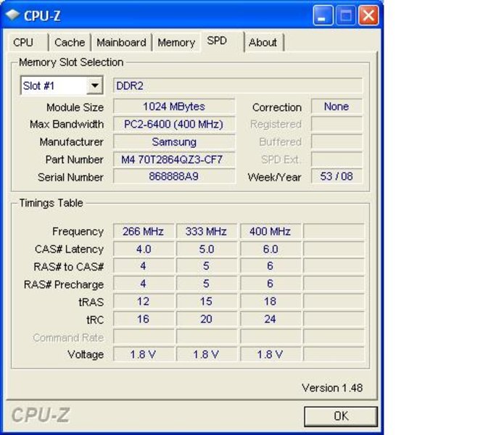This screenshot has width=504, height=435.
Task: Select the Module Size 1024 MBytes field
Action: click(174, 107)
